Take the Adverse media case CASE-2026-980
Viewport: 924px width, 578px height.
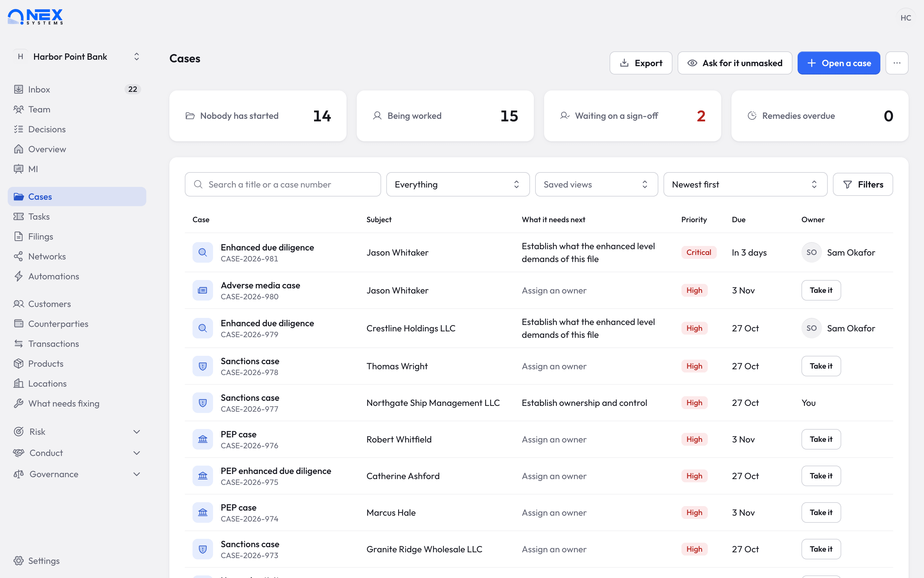821,290
